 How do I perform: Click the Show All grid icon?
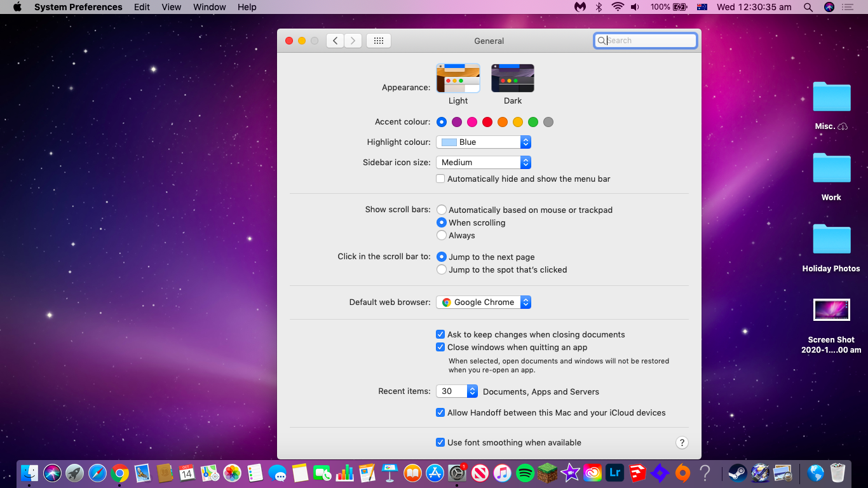point(378,41)
